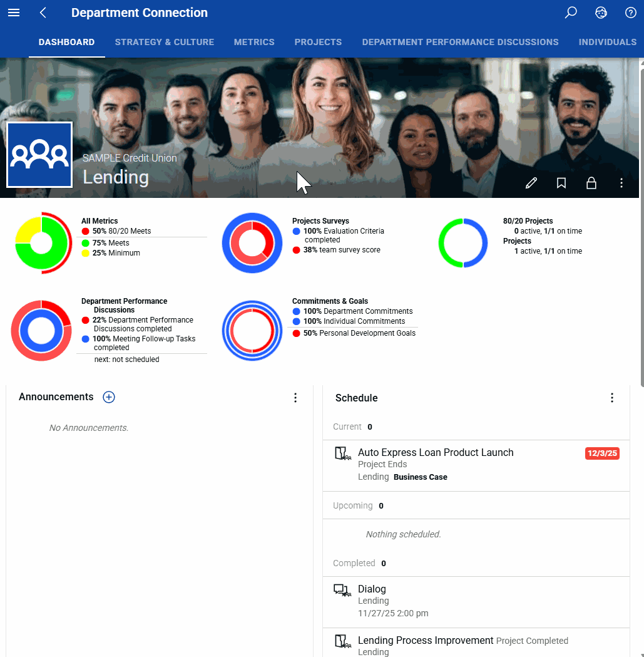This screenshot has height=657, width=644.
Task: Toggle the lock icon on banner
Action: (591, 183)
